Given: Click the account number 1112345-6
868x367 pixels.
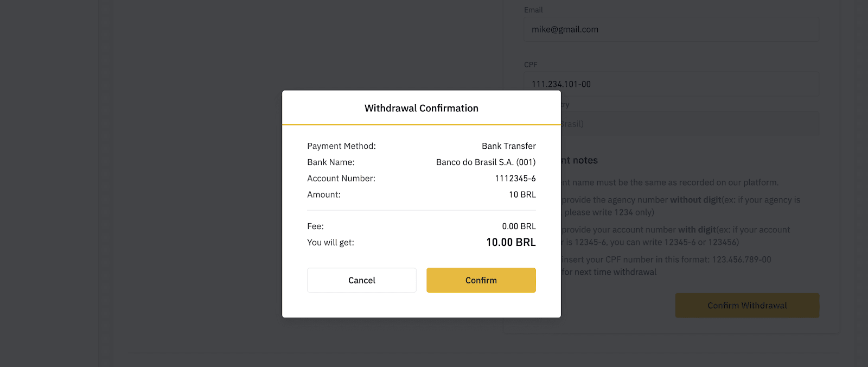Looking at the screenshot, I should 515,179.
